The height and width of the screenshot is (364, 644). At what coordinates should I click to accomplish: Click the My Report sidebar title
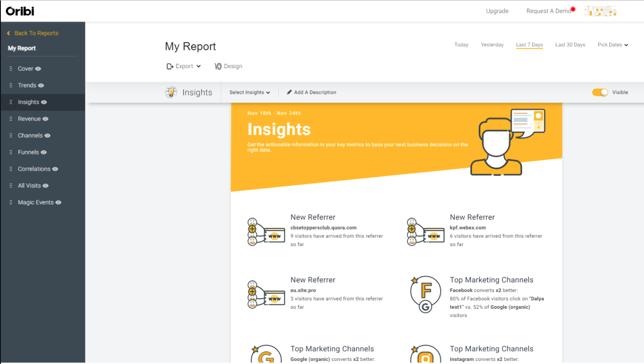(22, 48)
